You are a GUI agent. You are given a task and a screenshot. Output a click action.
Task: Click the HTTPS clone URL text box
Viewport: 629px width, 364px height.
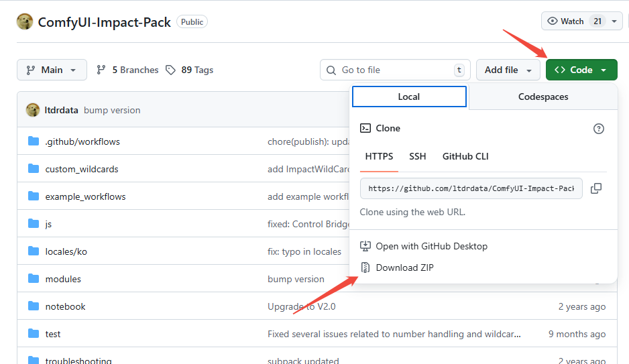[471, 188]
